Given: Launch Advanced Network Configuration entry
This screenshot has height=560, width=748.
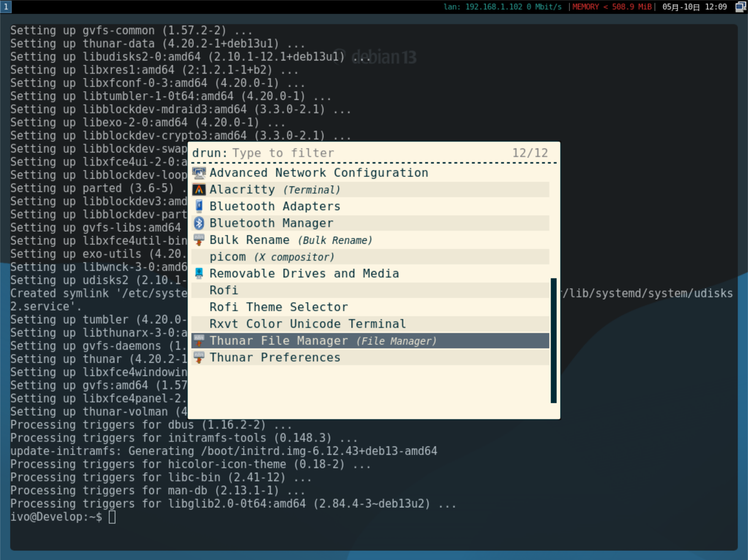Looking at the screenshot, I should coord(370,173).
